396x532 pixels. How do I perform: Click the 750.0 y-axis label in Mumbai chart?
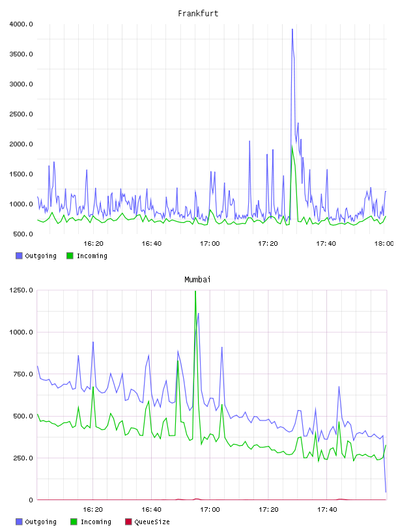tap(23, 374)
